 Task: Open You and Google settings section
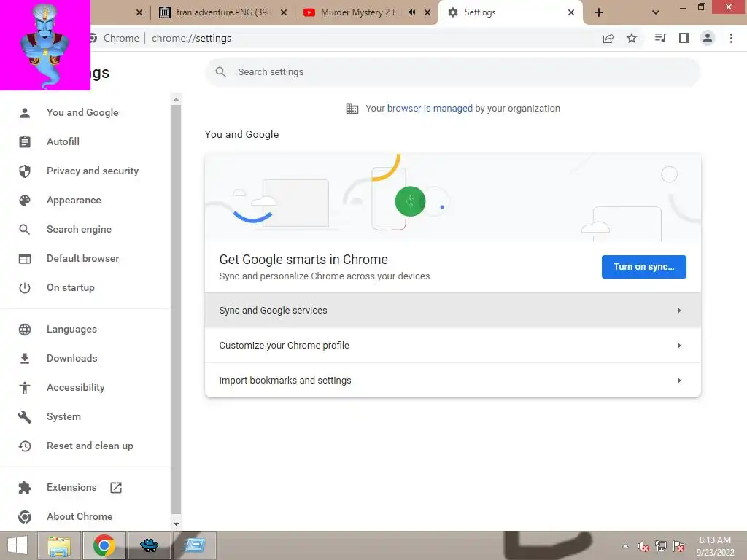[82, 113]
